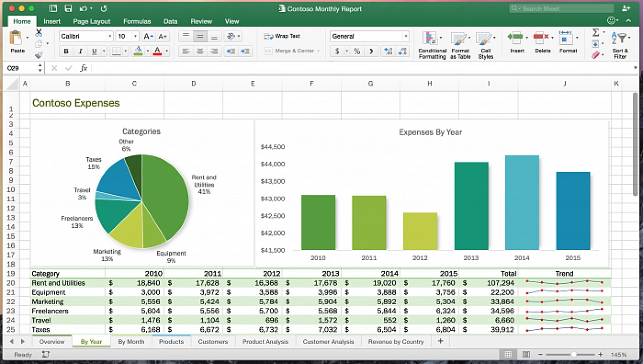
Task: Increase font size with larger A icon
Action: tap(149, 36)
